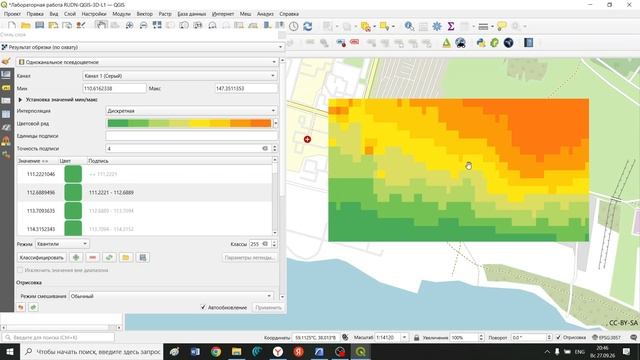Toggle the exclude values outside range checkbox
Viewport: 640px width, 360px height.
[x=20, y=270]
